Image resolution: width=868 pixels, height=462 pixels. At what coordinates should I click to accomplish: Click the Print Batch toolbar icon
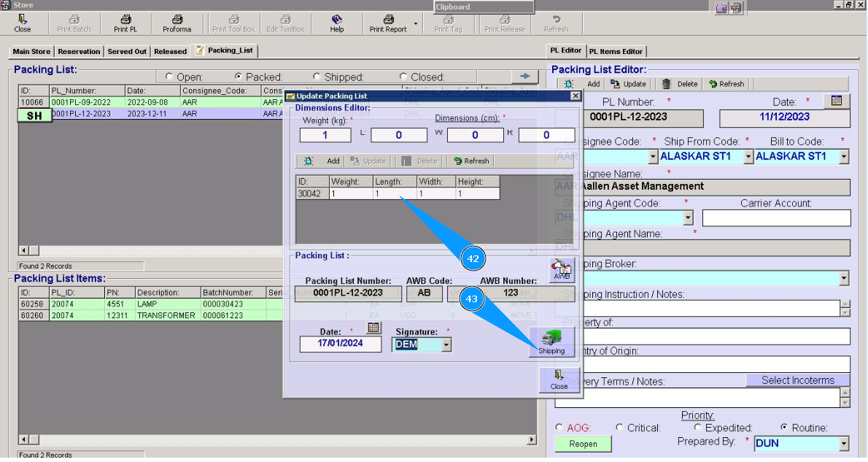point(74,24)
